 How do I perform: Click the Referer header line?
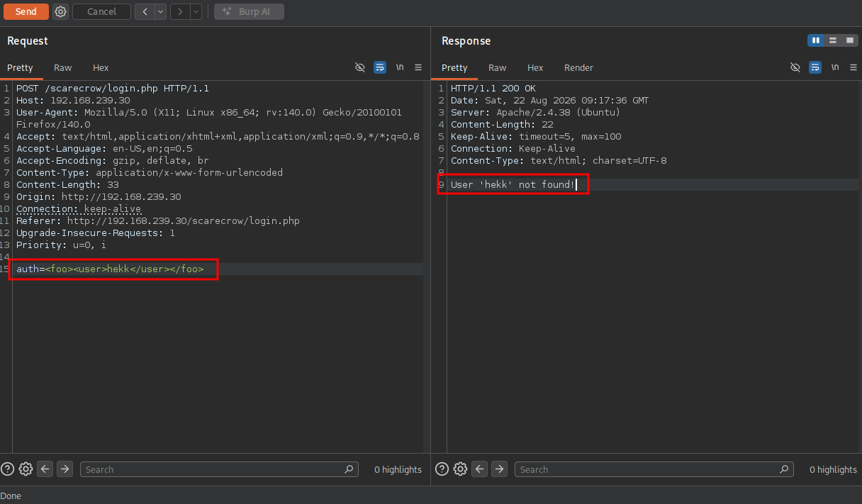[158, 221]
